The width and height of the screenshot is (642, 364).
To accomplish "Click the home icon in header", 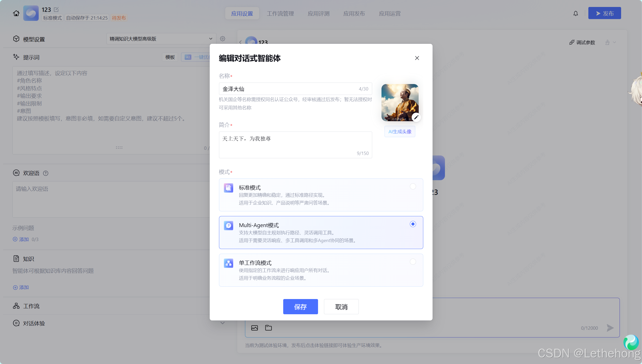I will (x=16, y=13).
